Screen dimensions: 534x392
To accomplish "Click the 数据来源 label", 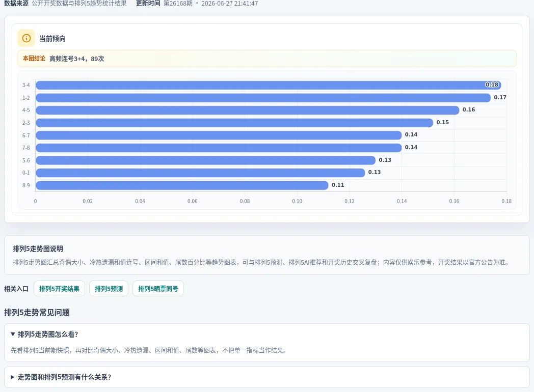I will coord(16,4).
